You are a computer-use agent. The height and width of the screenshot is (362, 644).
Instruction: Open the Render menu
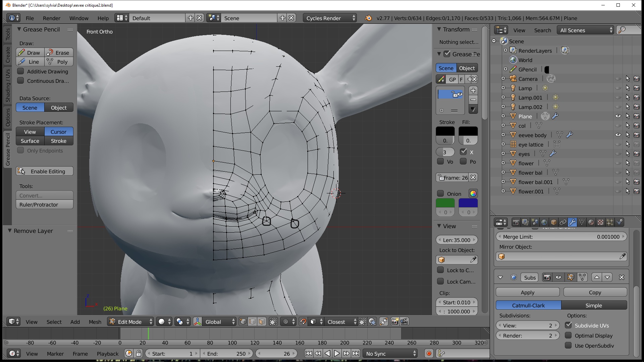click(51, 18)
